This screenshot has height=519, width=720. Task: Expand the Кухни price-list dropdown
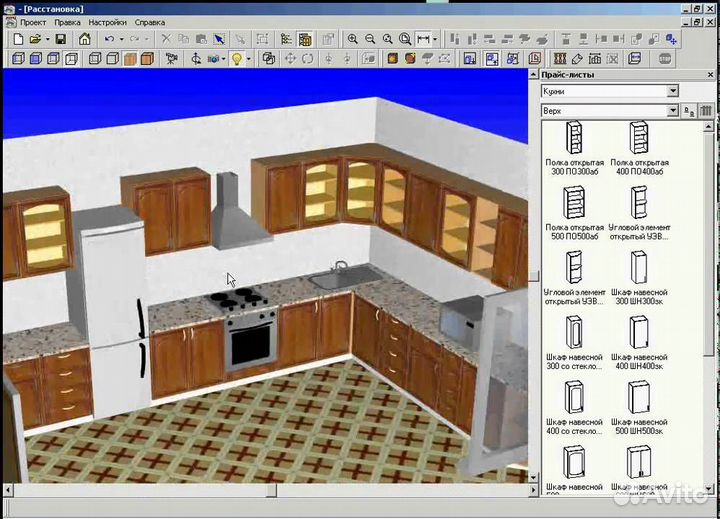point(672,91)
